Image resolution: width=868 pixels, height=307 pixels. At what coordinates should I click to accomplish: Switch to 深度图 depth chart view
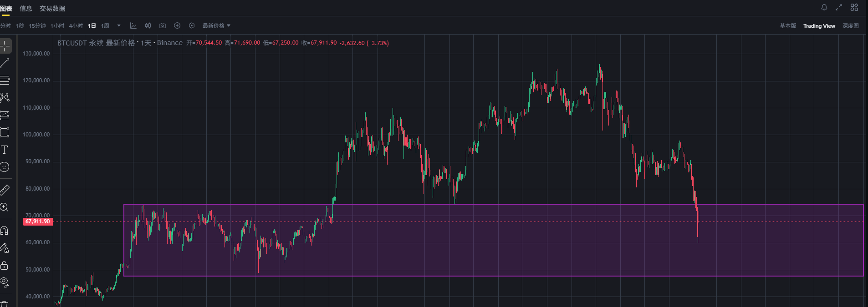click(850, 26)
